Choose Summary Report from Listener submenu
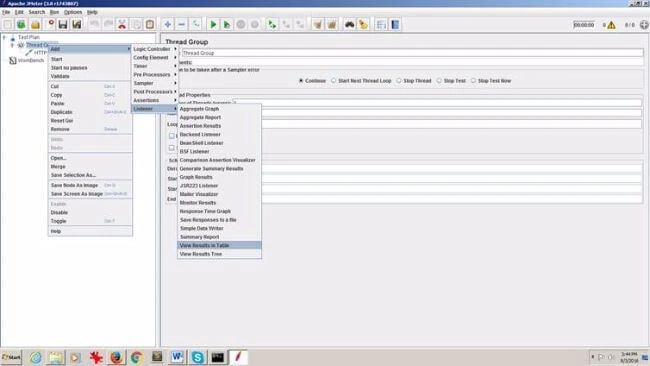Screen dimensions: 650x366 point(219,237)
